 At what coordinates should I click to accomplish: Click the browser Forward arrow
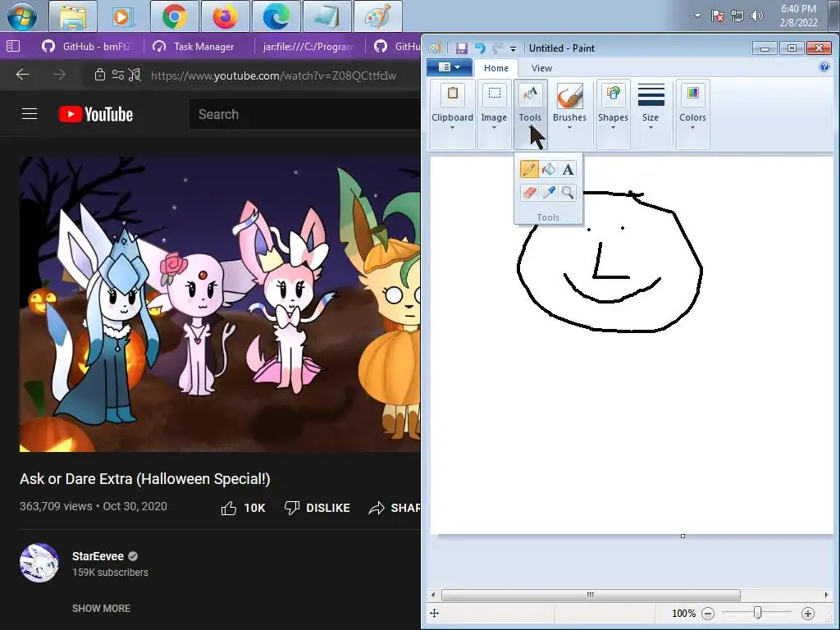pyautogui.click(x=59, y=75)
